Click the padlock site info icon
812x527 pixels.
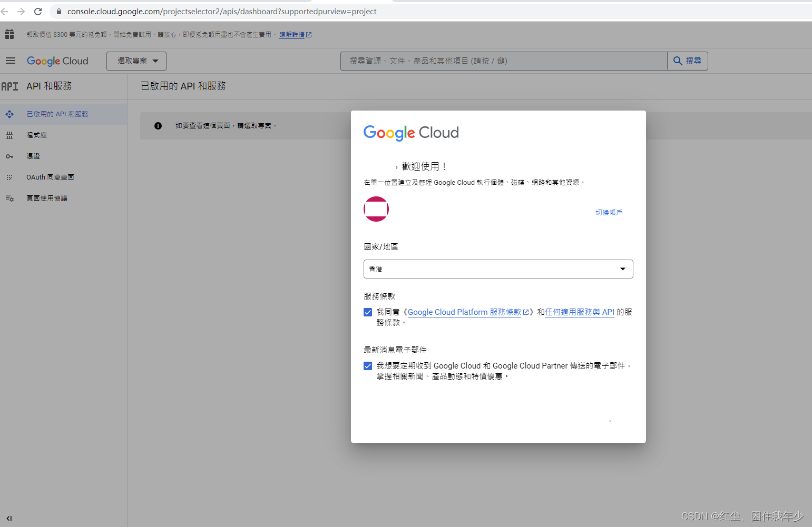pyautogui.click(x=58, y=12)
